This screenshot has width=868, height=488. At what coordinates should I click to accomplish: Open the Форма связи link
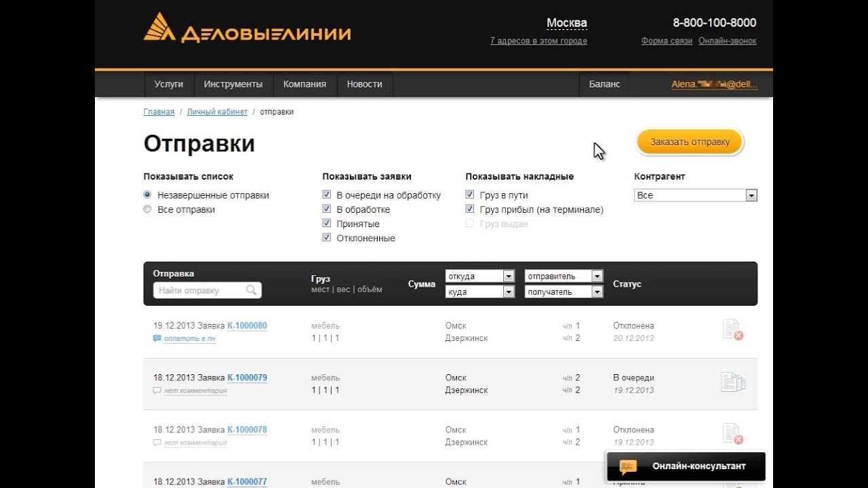(667, 41)
